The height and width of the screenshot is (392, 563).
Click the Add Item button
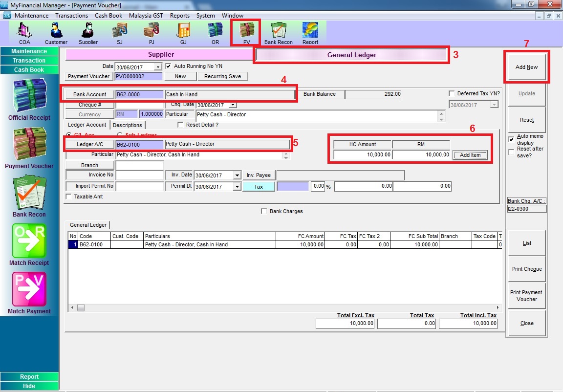point(470,155)
